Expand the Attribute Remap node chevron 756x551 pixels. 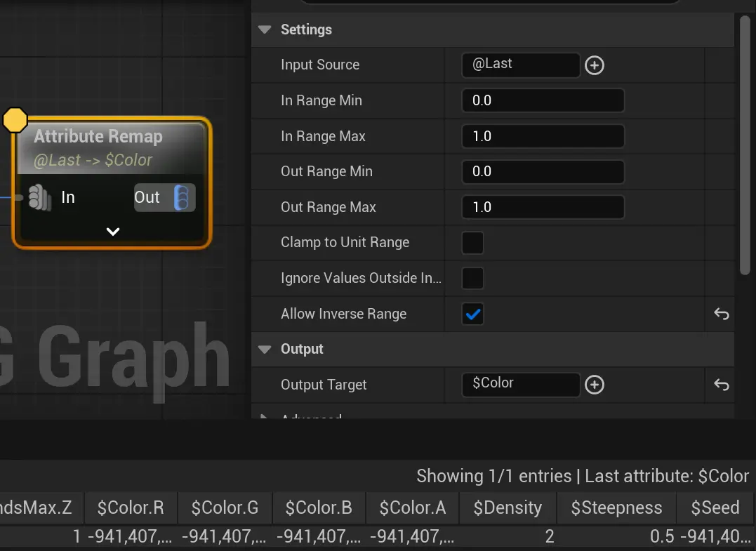[x=112, y=232]
